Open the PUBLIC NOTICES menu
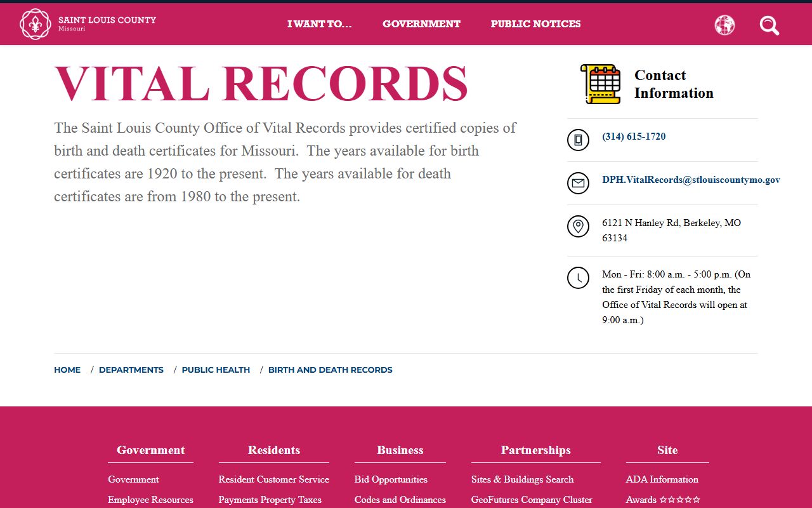 click(535, 24)
